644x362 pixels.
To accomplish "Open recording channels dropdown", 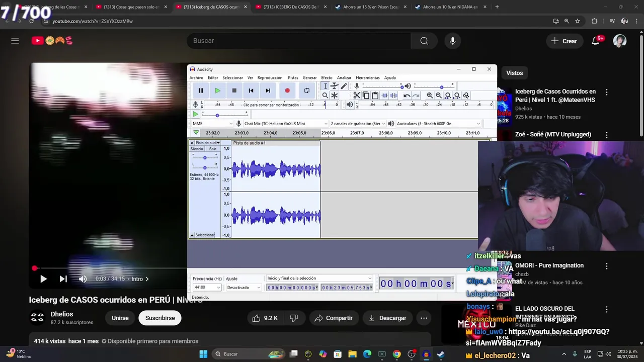I will tap(357, 124).
